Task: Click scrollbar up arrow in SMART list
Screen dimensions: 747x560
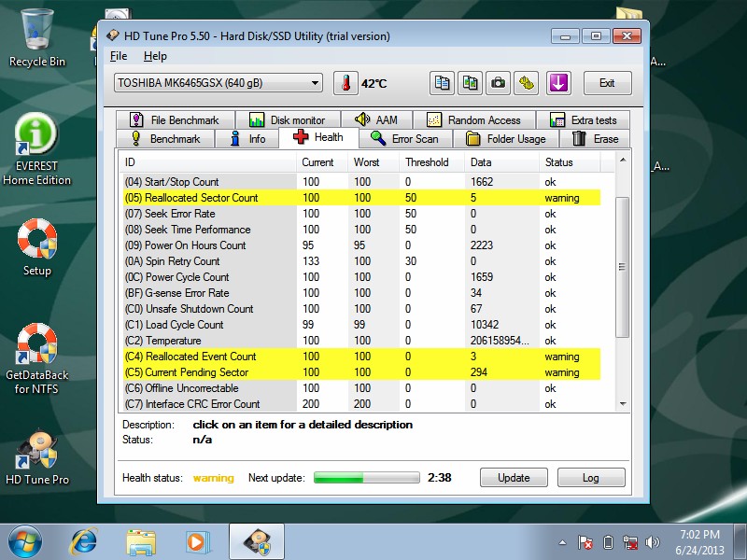Action: click(x=622, y=160)
